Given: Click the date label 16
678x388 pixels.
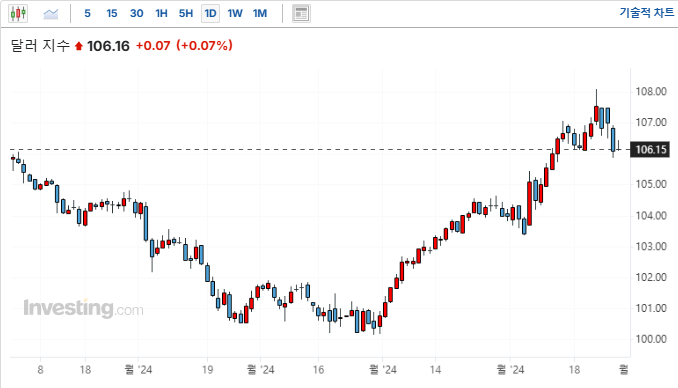Looking at the screenshot, I should pos(318,370).
